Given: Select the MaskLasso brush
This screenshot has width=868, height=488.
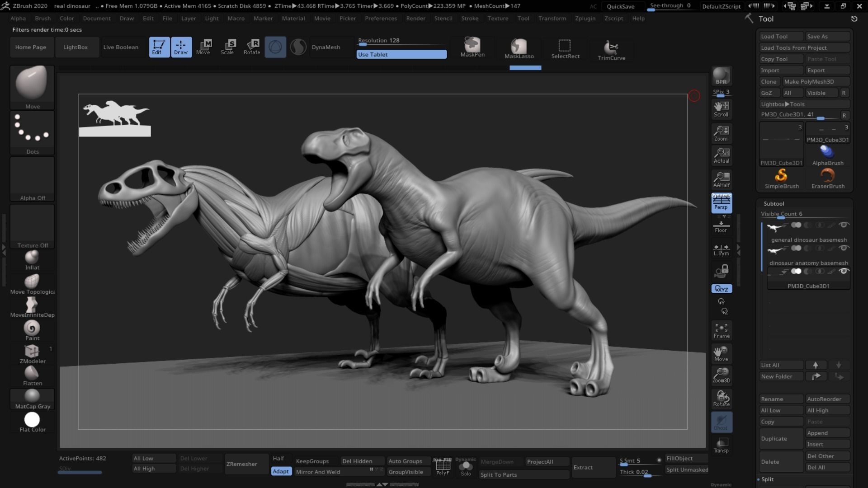Looking at the screenshot, I should 519,48.
